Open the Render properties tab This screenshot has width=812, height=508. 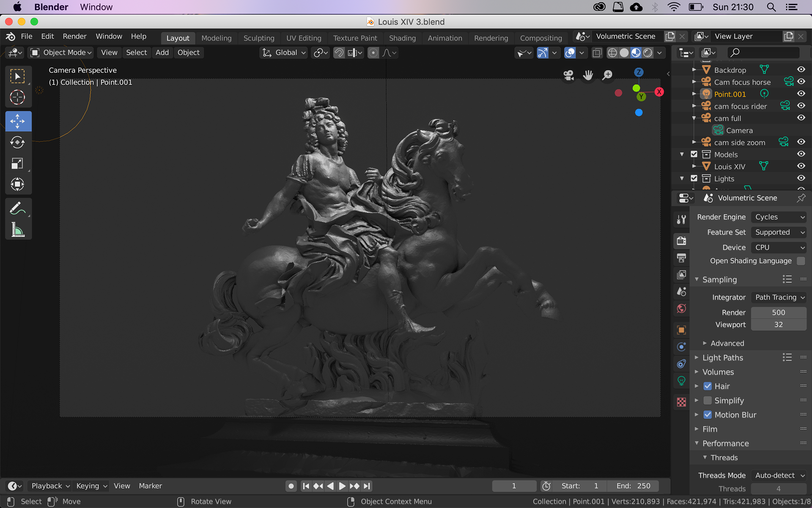pos(681,240)
